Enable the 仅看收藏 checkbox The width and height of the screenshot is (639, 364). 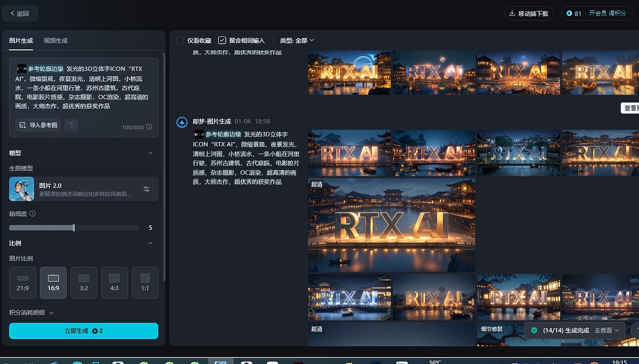[180, 40]
